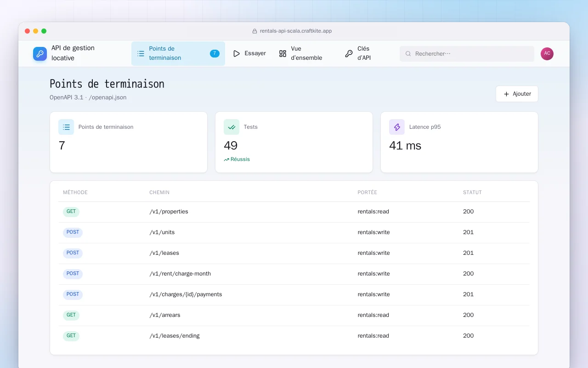
Task: Click the list icon in Points de terminaison tab
Action: pos(141,53)
